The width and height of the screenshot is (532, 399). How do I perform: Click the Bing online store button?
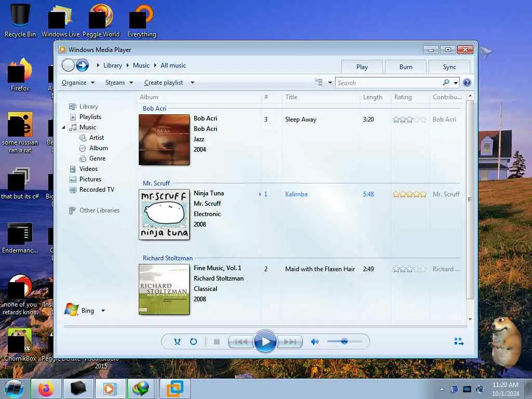click(x=80, y=310)
